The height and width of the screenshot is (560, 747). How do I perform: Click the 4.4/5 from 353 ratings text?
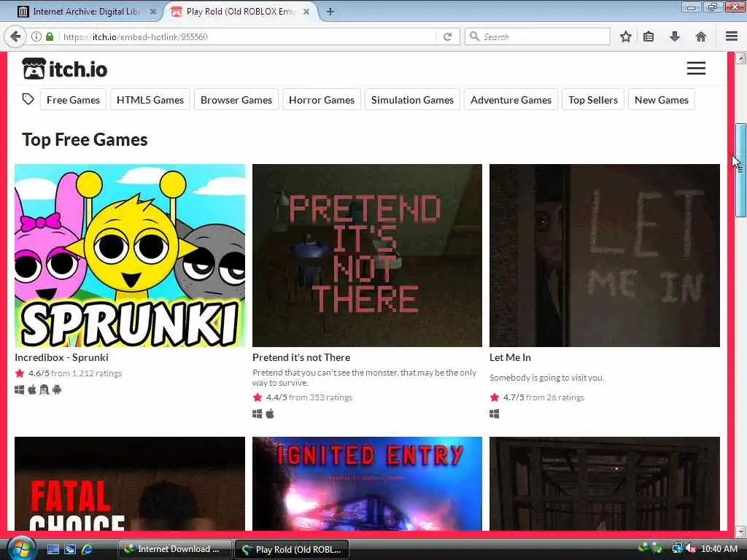point(309,397)
